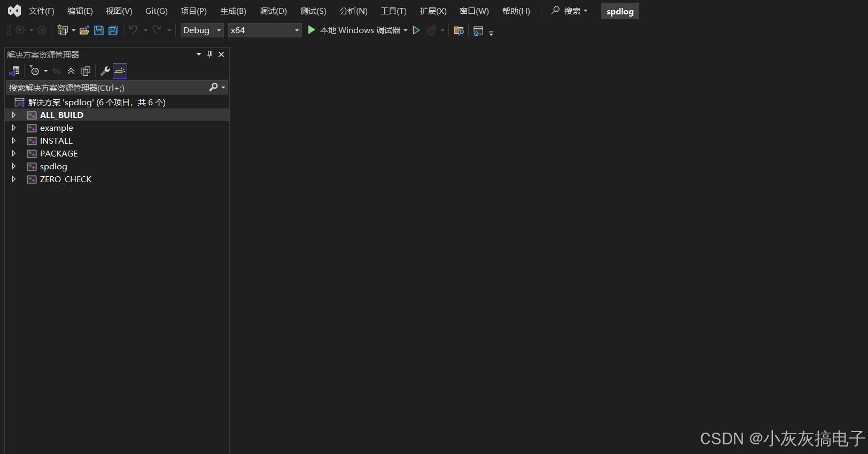The height and width of the screenshot is (454, 868).
Task: Click the 本地 Windows 调试器 button label
Action: click(x=360, y=30)
